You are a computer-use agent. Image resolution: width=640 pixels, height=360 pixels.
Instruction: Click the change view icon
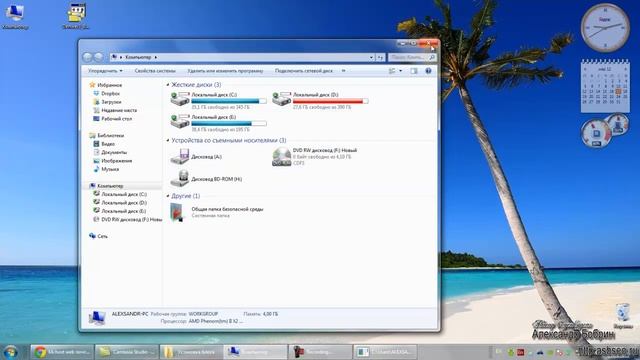392,71
